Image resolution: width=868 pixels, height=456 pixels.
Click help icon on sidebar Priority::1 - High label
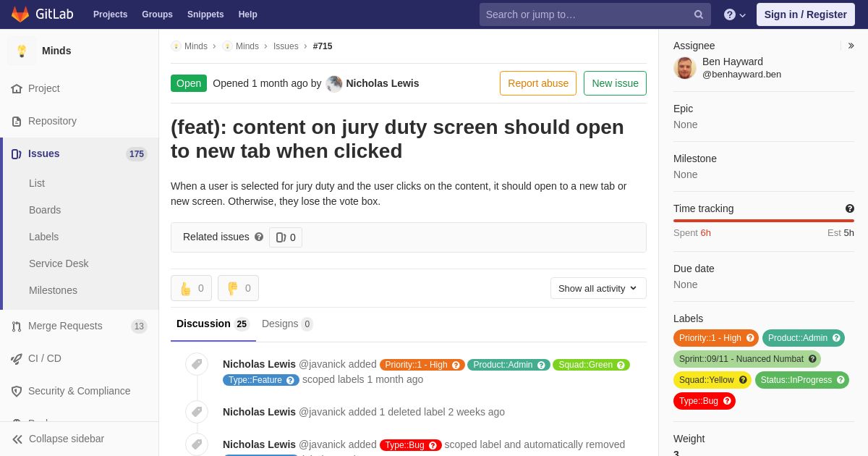pyautogui.click(x=750, y=338)
